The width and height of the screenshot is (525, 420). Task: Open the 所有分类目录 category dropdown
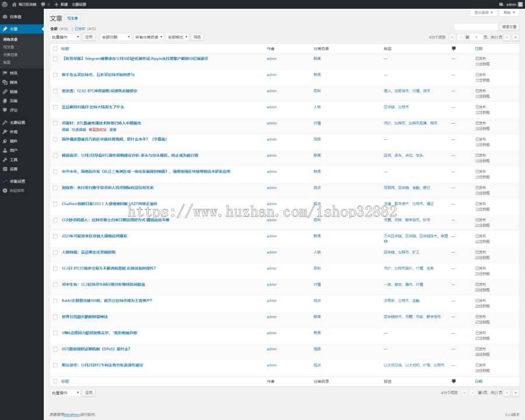pos(149,37)
